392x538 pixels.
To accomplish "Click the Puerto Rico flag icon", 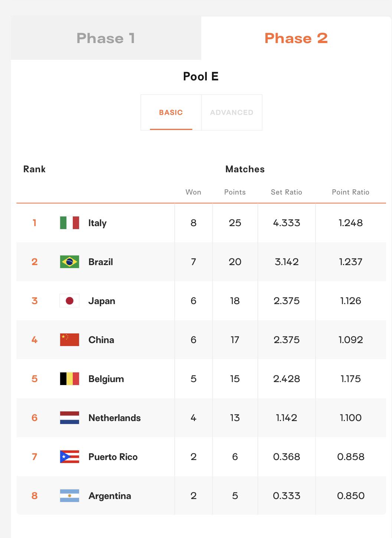I will [69, 457].
